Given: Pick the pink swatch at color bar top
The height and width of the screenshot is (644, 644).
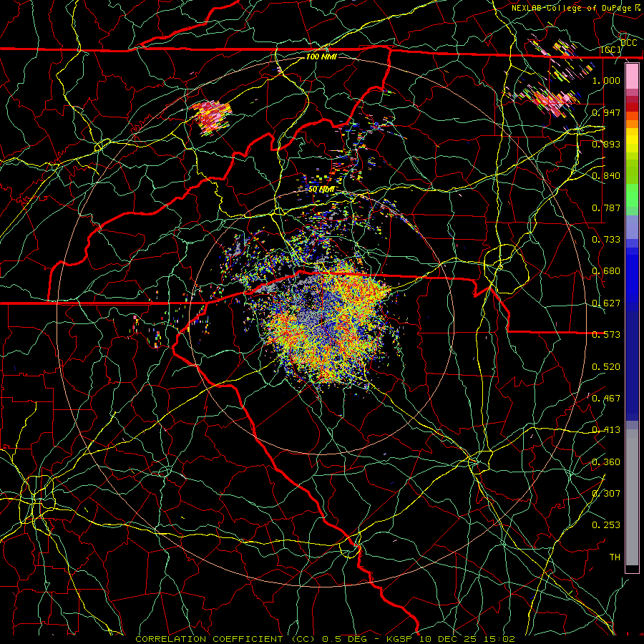Looking at the screenshot, I should click(632, 76).
